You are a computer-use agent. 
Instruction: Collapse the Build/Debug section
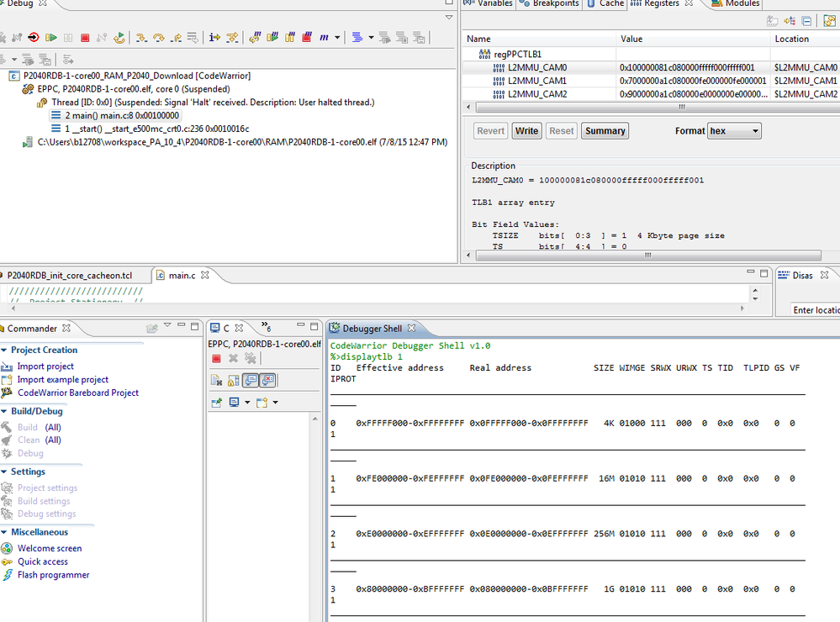[4, 412]
